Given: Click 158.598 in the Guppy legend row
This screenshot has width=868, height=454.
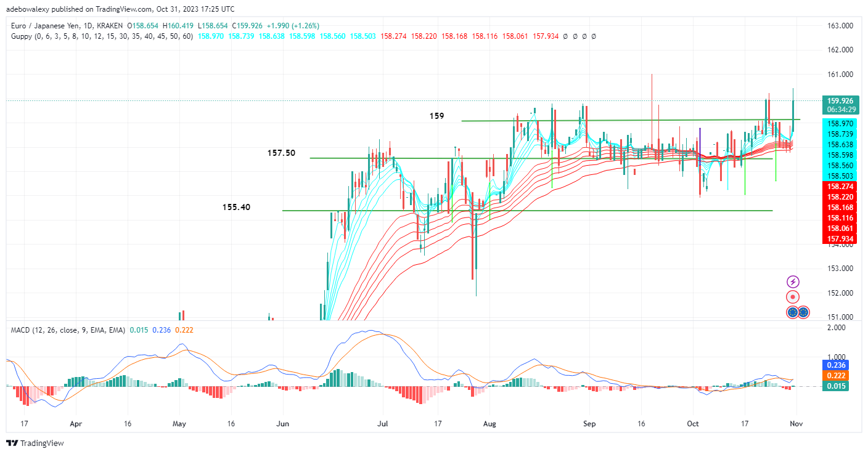Looking at the screenshot, I should click(302, 36).
